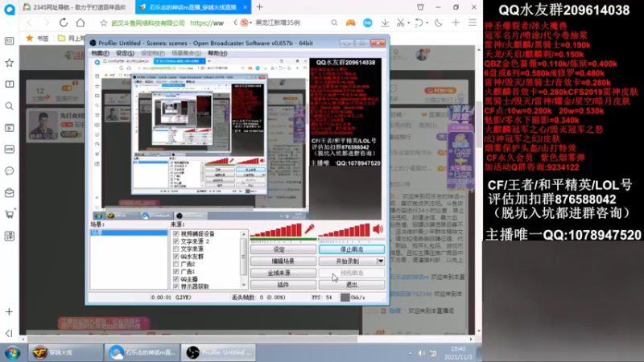Open the sidebar mailbox icon

tap(9, 192)
